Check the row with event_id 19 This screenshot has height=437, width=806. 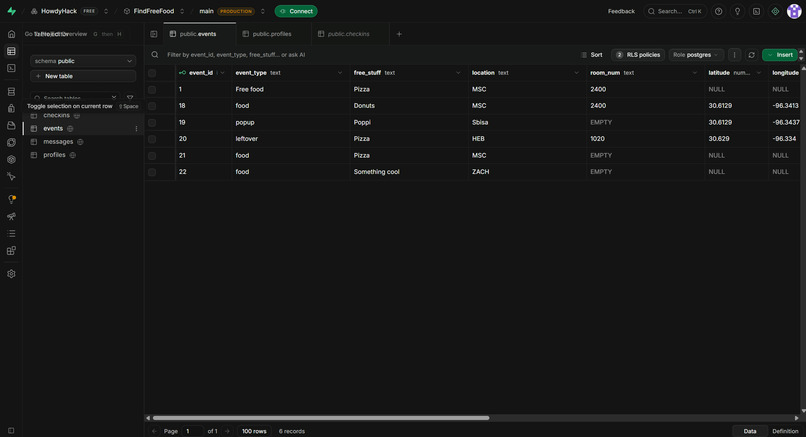click(152, 122)
